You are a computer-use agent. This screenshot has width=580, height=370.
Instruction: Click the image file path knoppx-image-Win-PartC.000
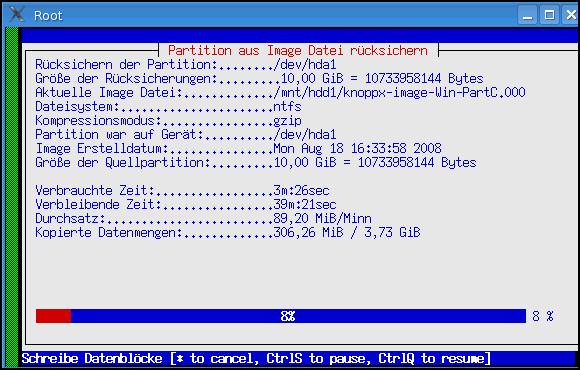pyautogui.click(x=399, y=92)
